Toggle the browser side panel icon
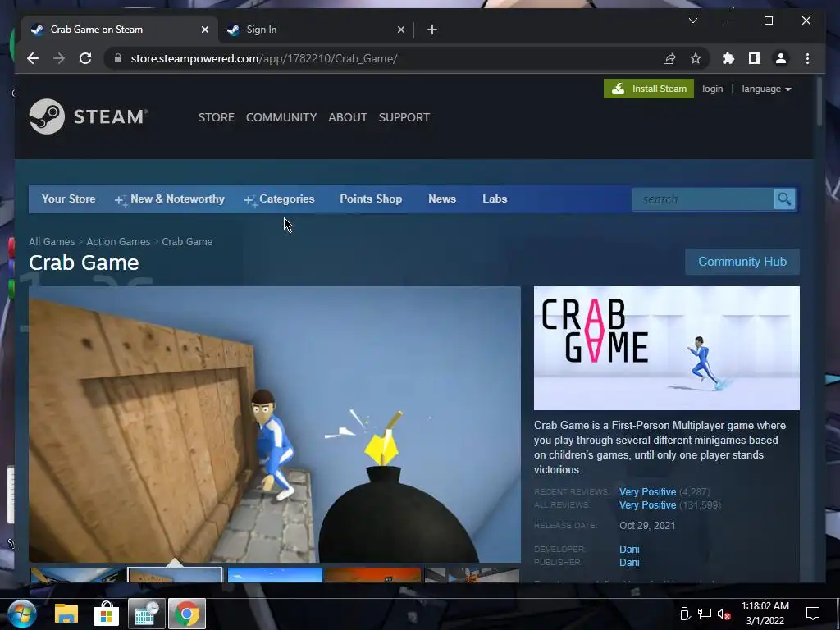The width and height of the screenshot is (840, 630). 755,58
